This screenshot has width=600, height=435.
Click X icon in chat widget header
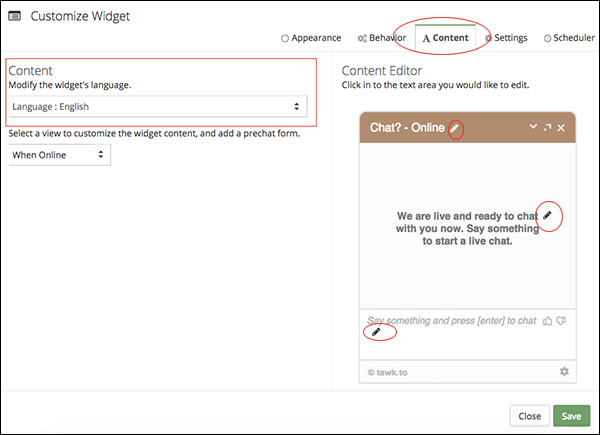pos(561,128)
